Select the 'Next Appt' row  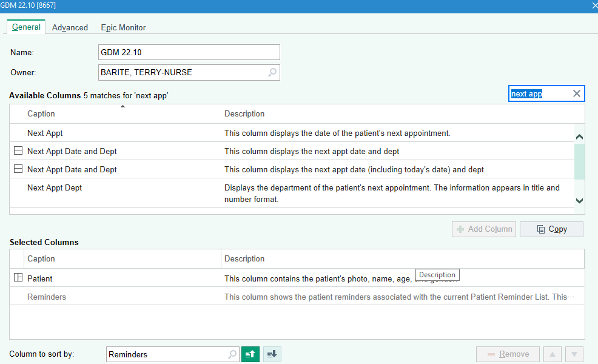pos(292,133)
